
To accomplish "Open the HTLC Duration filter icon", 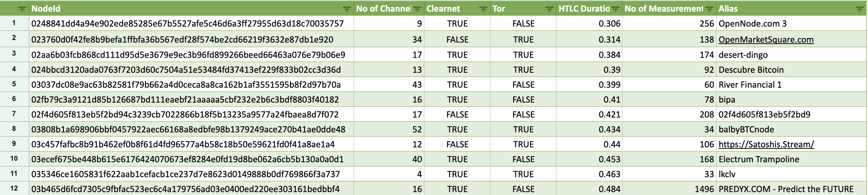I will [615, 9].
